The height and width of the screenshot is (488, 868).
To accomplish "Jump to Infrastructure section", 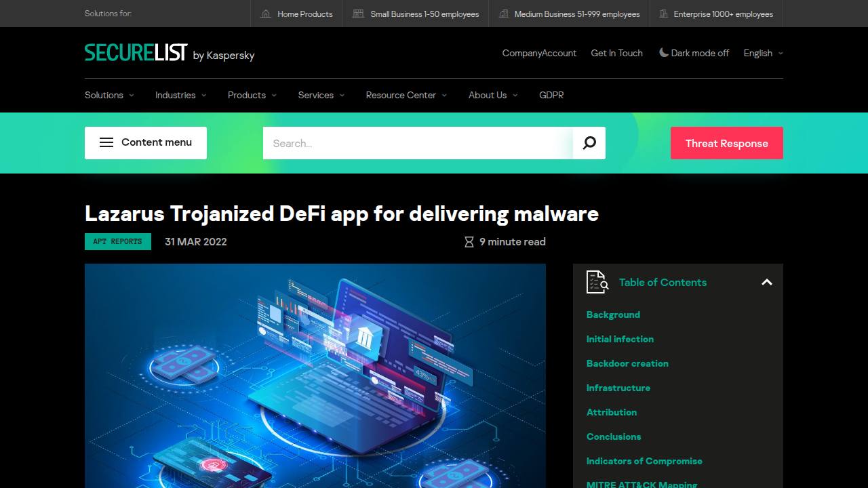I will click(x=618, y=388).
